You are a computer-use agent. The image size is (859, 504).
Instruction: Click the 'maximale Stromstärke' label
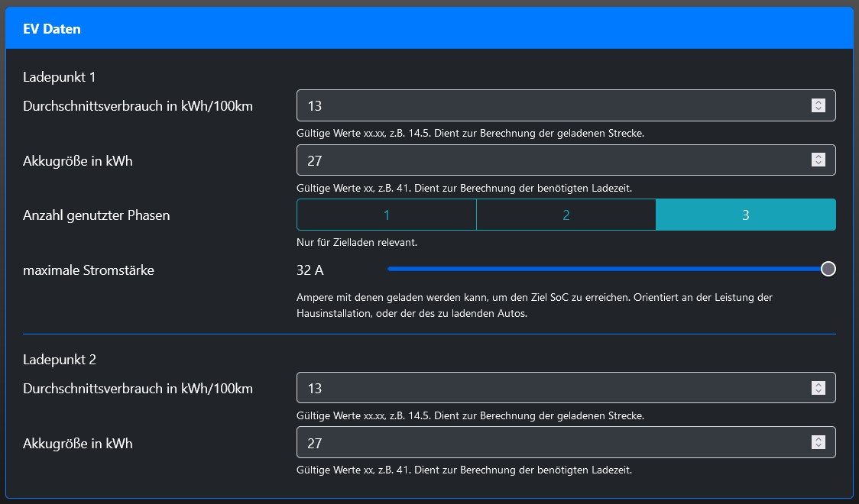coord(89,270)
